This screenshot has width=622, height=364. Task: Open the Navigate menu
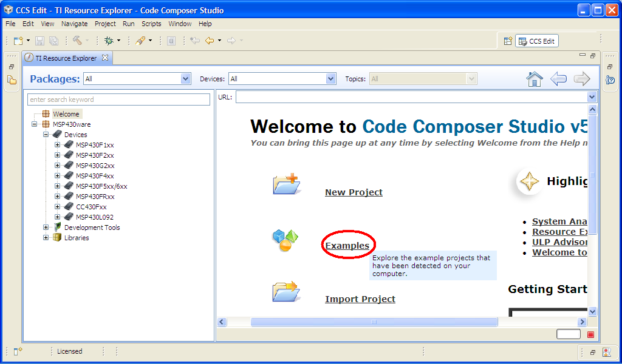pyautogui.click(x=75, y=24)
